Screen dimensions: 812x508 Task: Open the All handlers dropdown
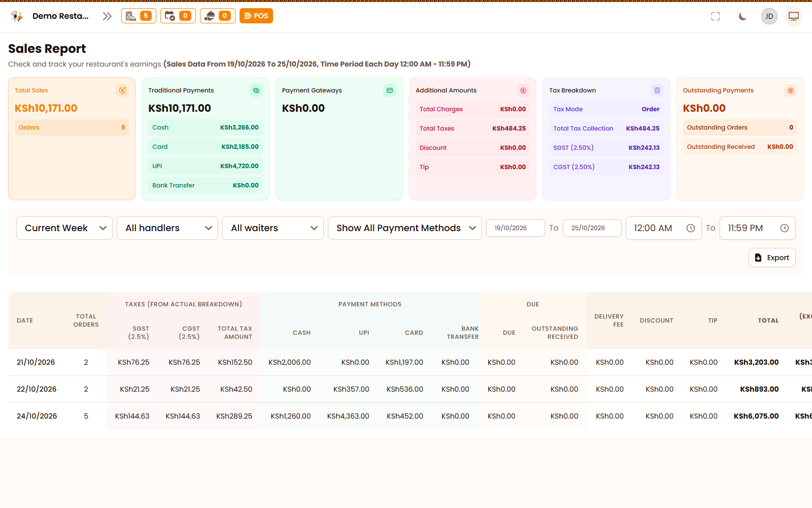pyautogui.click(x=167, y=228)
